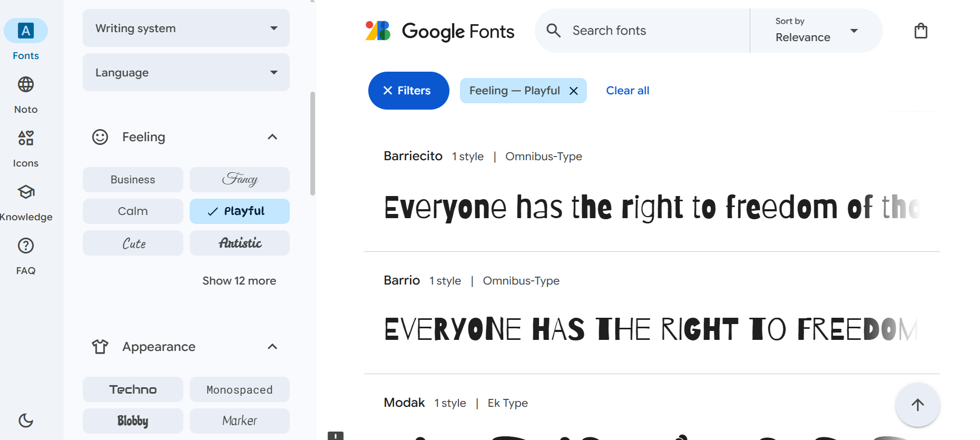
Task: Show 12 more feeling options
Action: [x=239, y=280]
